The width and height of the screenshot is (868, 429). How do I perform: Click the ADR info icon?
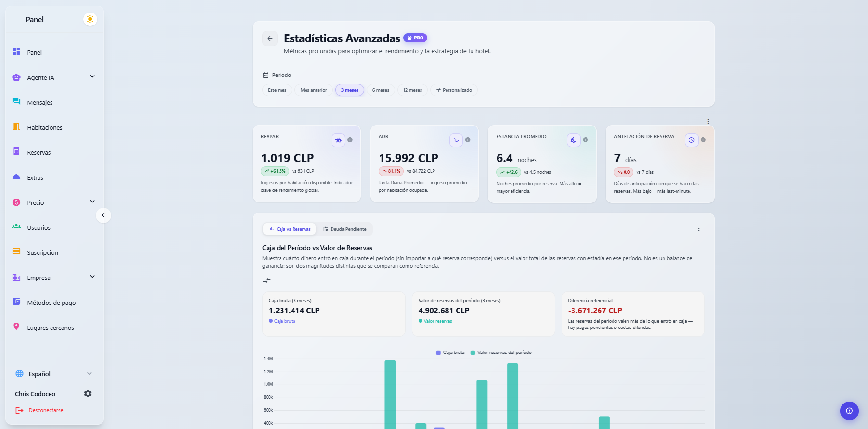[468, 140]
